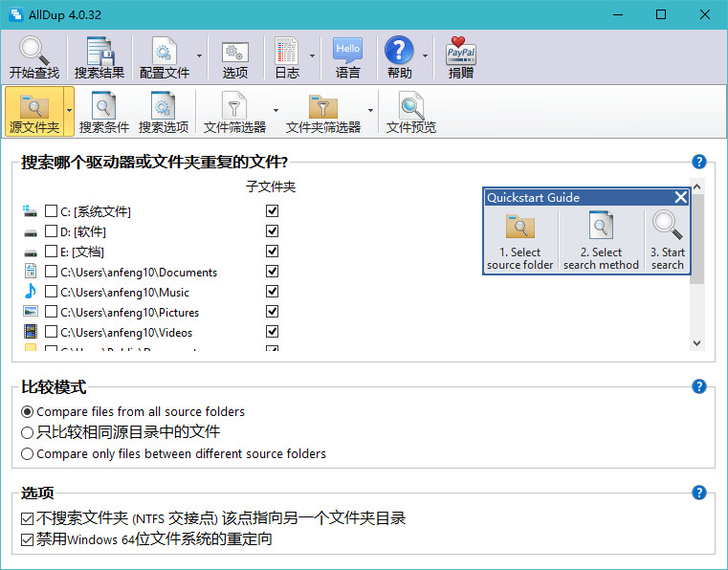Uncheck 子文件夹 box for Videos folder
Screen dimensions: 728x570
click(272, 332)
